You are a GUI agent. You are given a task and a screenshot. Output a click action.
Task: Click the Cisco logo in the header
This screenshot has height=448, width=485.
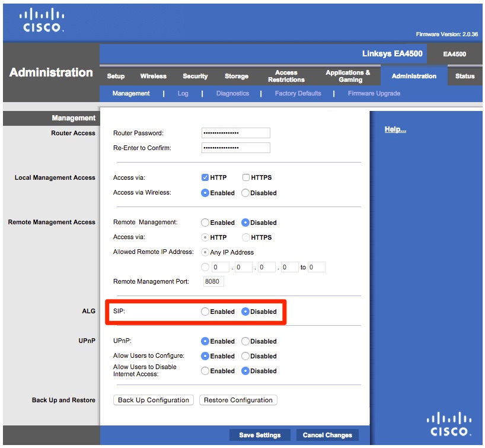pyautogui.click(x=42, y=20)
